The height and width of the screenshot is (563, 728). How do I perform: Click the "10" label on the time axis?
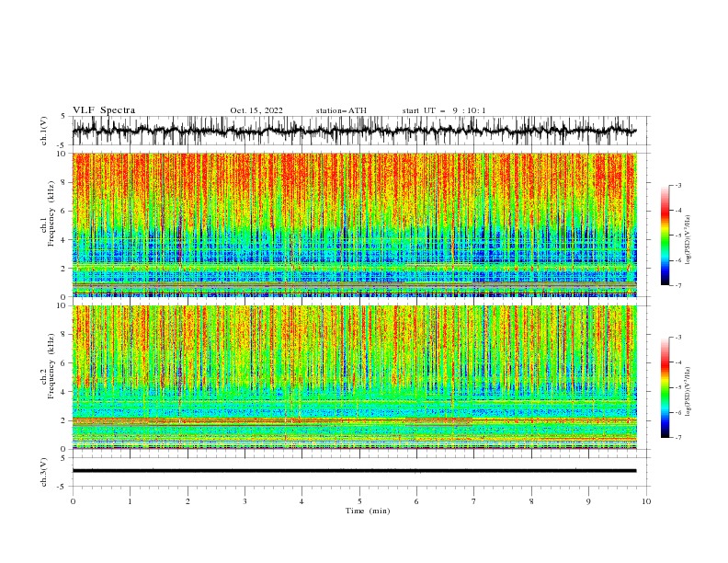point(646,501)
